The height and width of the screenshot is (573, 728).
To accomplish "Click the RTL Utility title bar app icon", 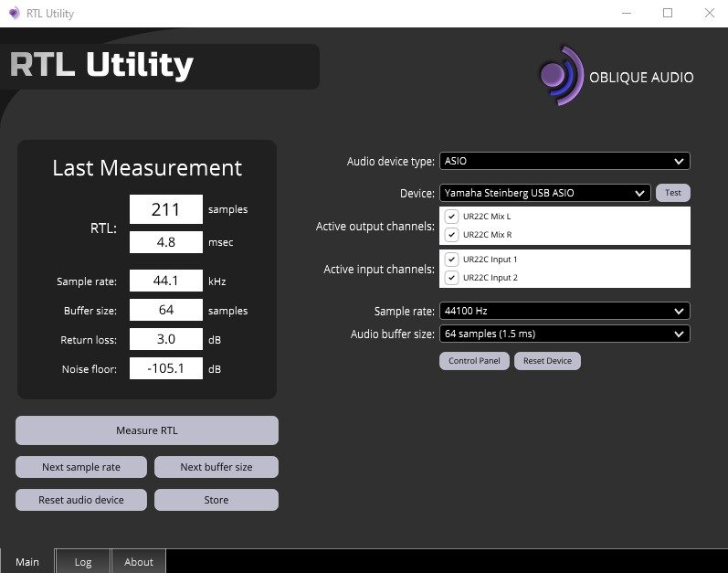I will [x=15, y=13].
